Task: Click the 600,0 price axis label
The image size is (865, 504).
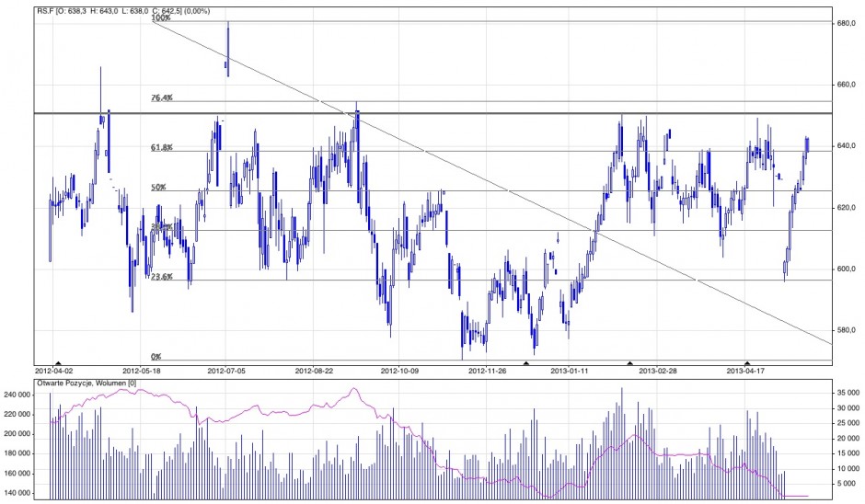Action: pos(847,269)
